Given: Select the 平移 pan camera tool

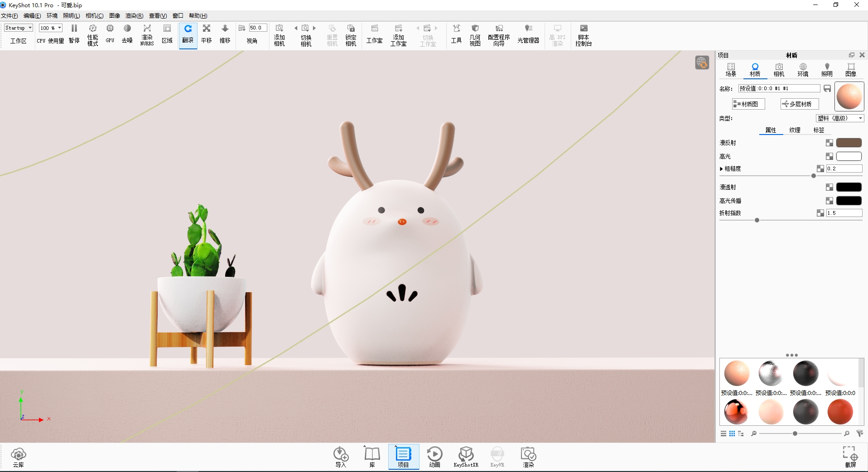Looking at the screenshot, I should point(207,34).
